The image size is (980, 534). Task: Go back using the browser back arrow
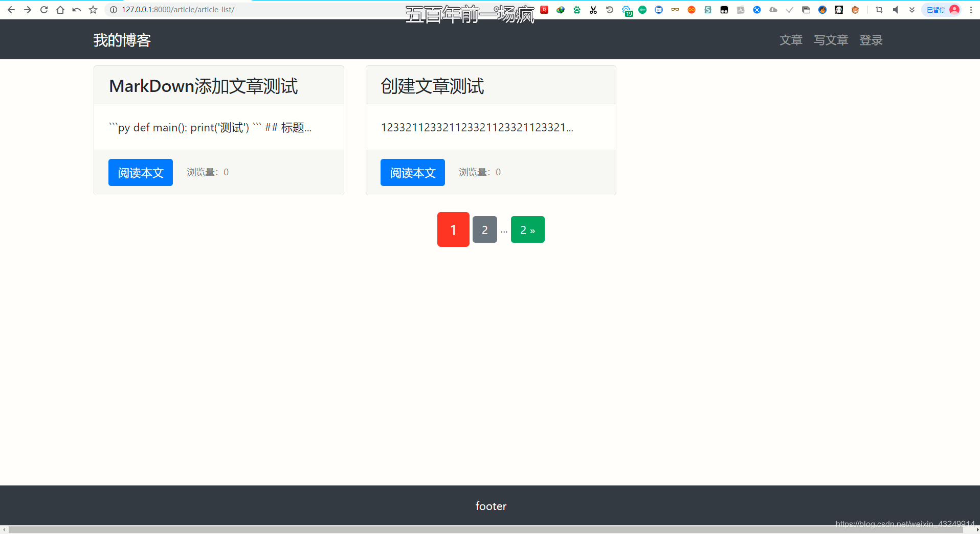[11, 10]
